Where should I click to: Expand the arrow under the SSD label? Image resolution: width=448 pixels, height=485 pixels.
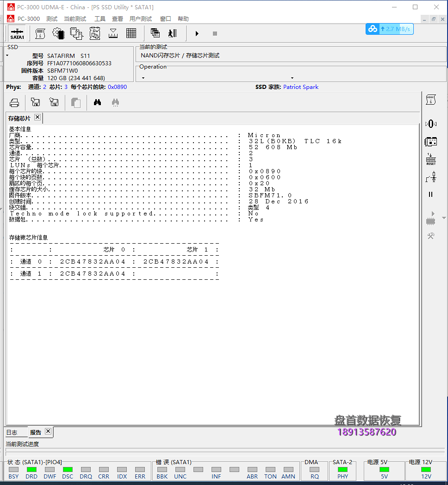7,56
